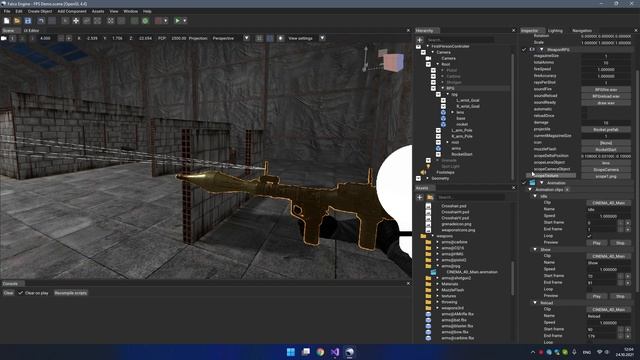
Task: Select the Move gizmo tool in toolbar
Action: 76,20
